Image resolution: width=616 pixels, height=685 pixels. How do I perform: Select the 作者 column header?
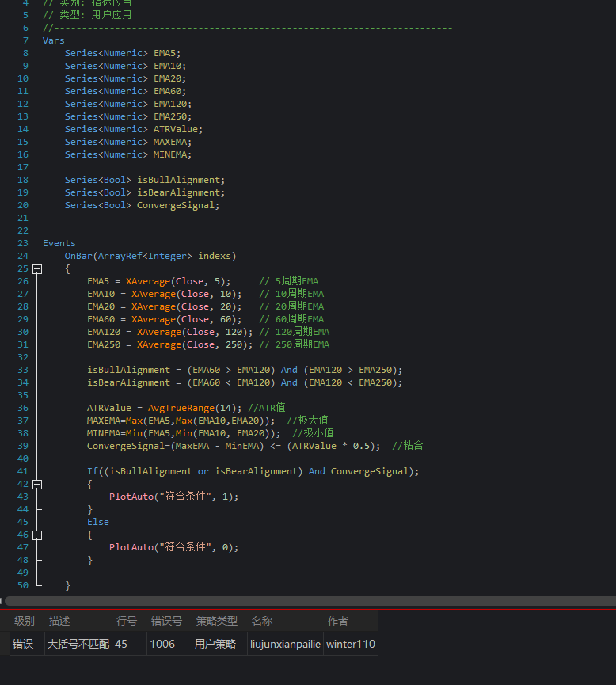coord(338,621)
